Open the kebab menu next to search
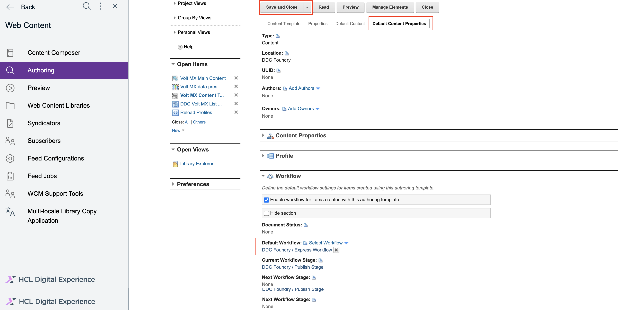The width and height of the screenshot is (644, 310). pos(101,6)
